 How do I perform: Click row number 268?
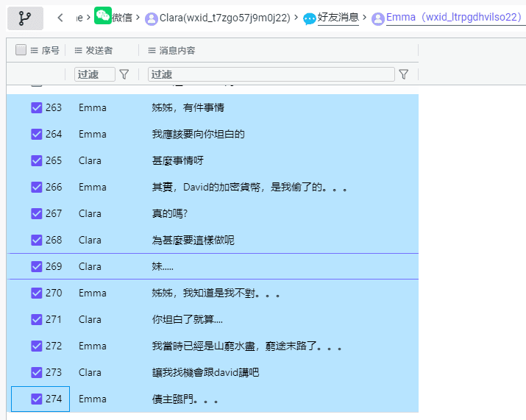click(54, 241)
